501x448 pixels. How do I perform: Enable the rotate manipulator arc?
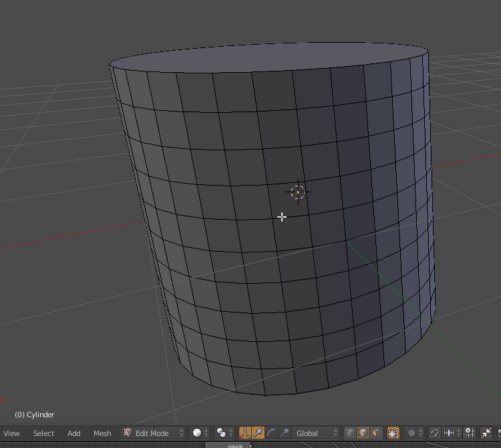(x=271, y=433)
